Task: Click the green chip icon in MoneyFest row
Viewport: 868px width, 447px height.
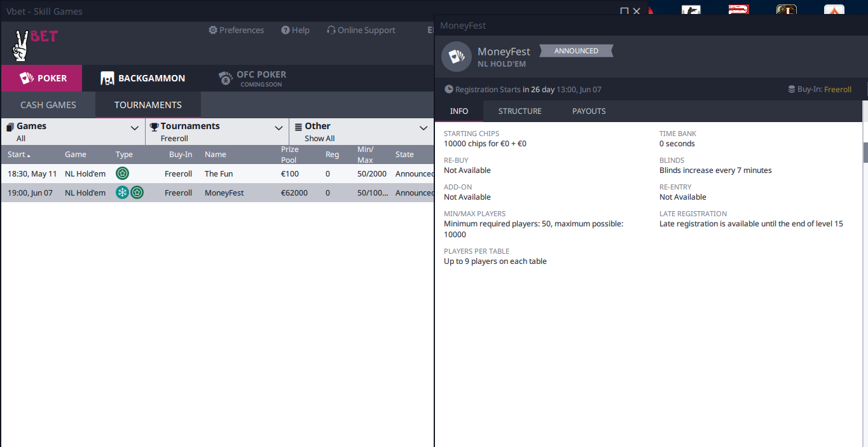Action: 137,193
